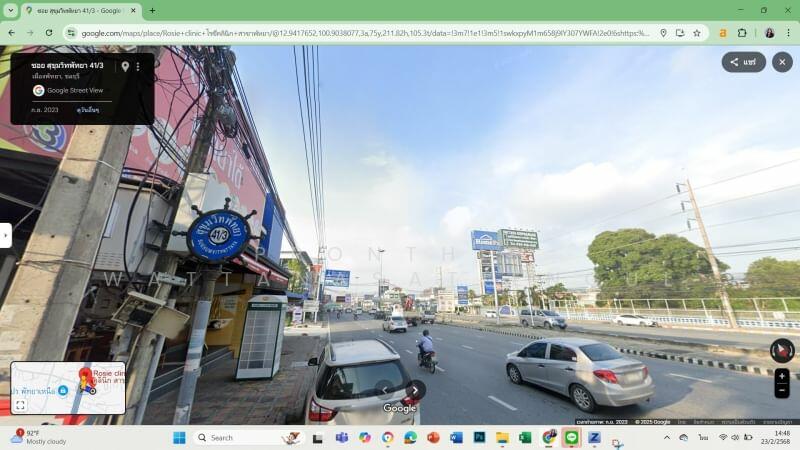Open Task View on the taskbar
The height and width of the screenshot is (450, 800).
pyautogui.click(x=317, y=438)
